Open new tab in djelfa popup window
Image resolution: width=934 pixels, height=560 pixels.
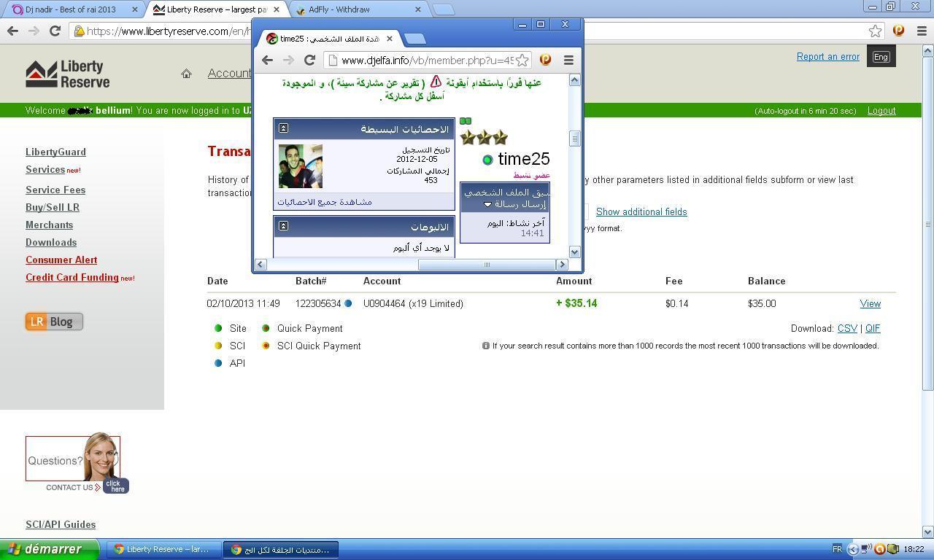(x=414, y=39)
